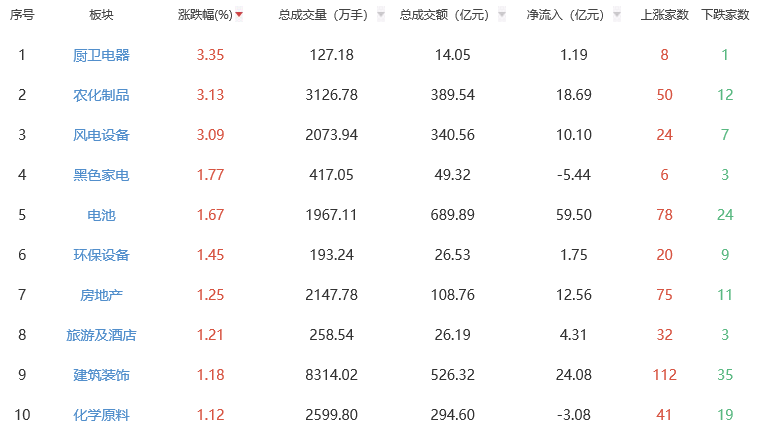Click the sort arrow beside 净流入（亿元）

[x=616, y=15]
